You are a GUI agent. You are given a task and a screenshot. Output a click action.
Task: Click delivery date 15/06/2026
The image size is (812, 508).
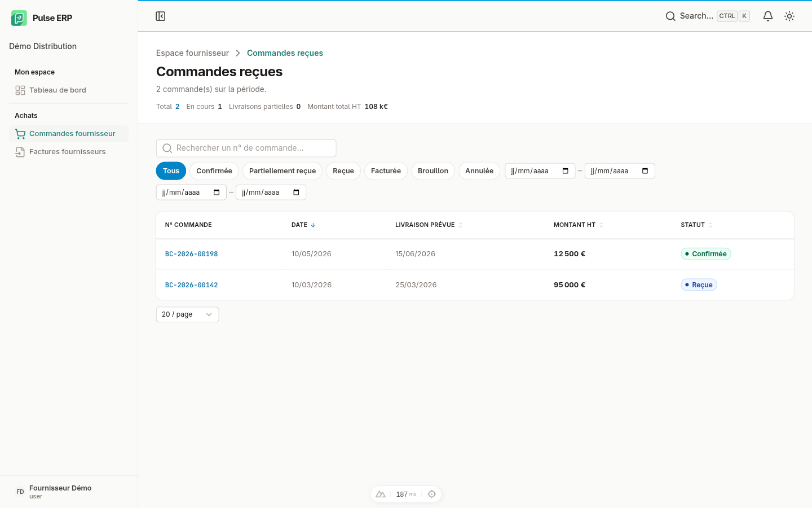tap(416, 254)
